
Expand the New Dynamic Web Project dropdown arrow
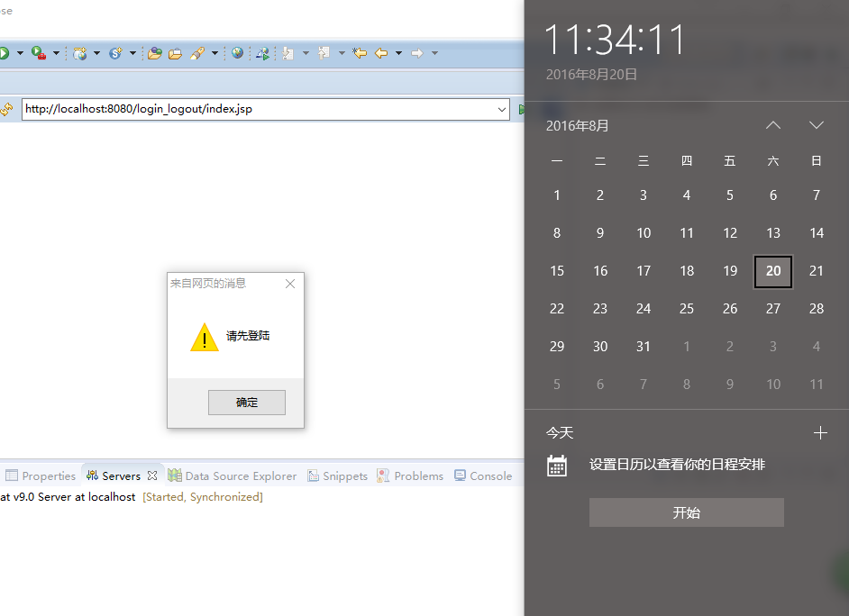(x=97, y=53)
